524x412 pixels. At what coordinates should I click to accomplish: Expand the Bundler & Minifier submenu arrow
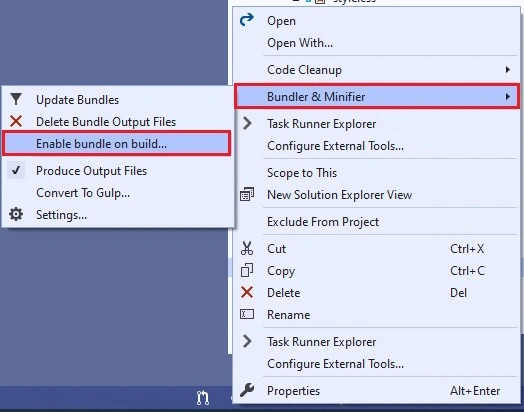(508, 97)
